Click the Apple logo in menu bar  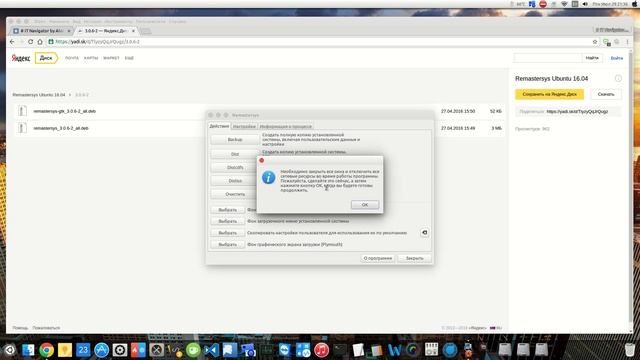point(635,4)
